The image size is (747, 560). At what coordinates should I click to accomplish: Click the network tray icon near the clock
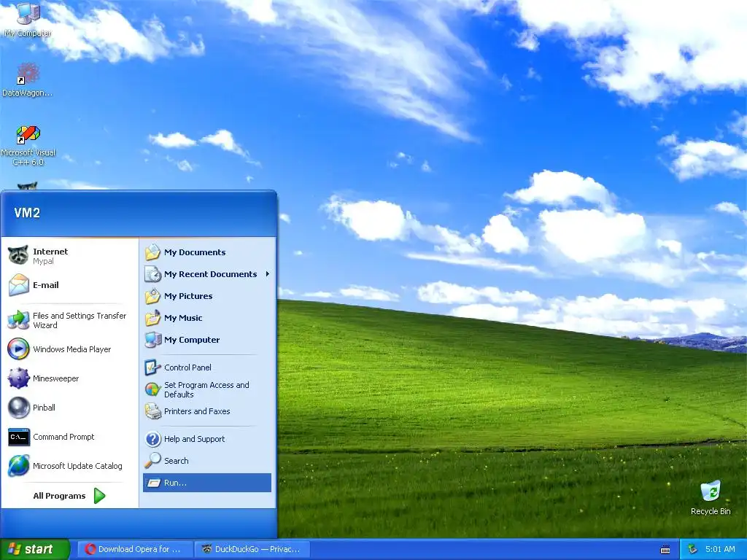pos(693,549)
